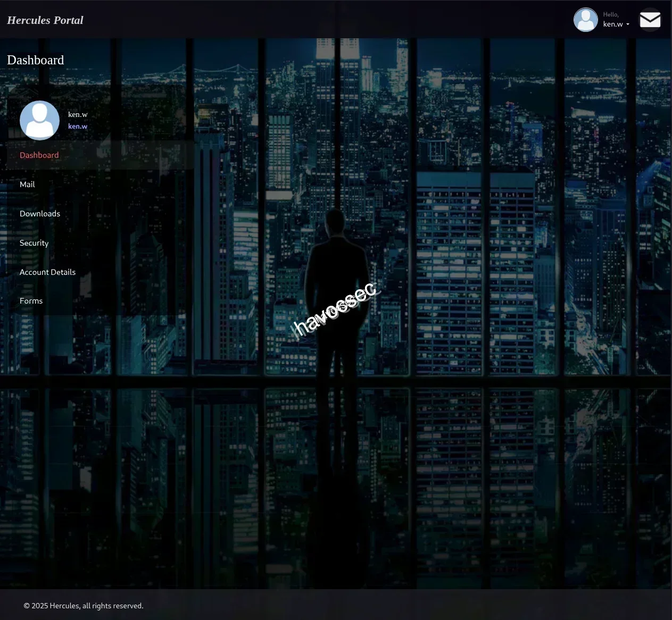Open Mail from the sidebar
This screenshot has width=672, height=620.
click(x=27, y=185)
